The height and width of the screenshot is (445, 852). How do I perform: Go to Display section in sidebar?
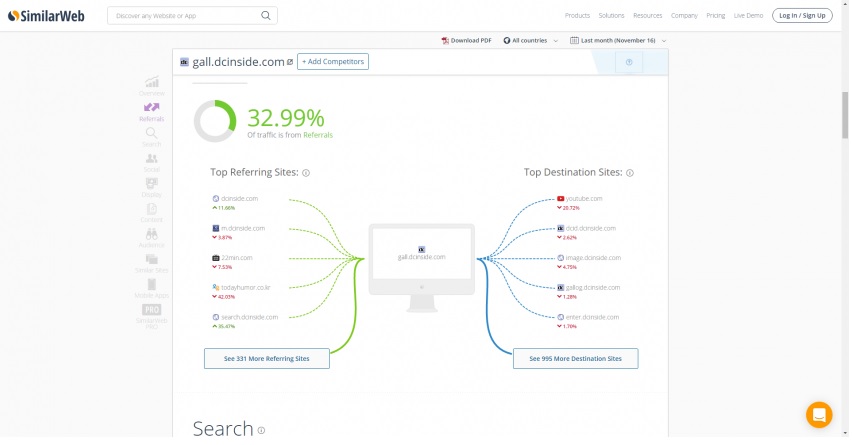tap(152, 184)
